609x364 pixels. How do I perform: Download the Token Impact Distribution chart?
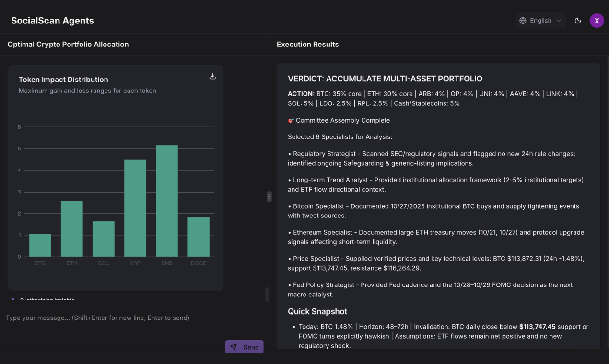212,76
